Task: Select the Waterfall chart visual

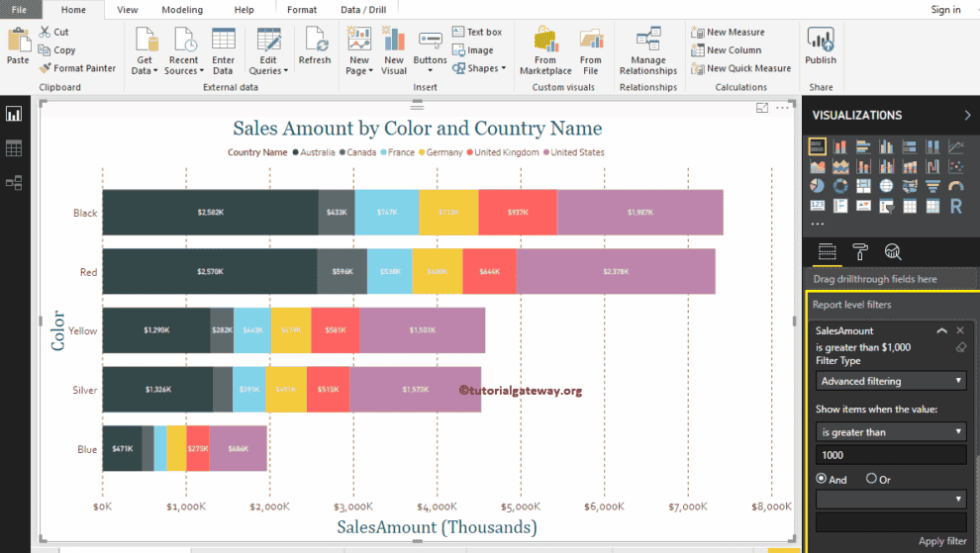Action: pos(932,167)
